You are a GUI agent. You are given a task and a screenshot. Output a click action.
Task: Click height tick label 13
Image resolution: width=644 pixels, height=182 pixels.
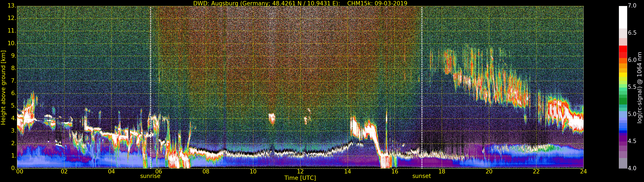pyautogui.click(x=12, y=6)
